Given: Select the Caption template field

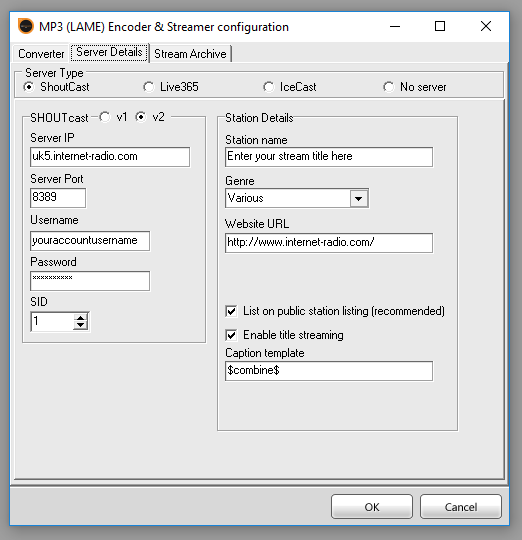Looking at the screenshot, I should click(x=329, y=371).
